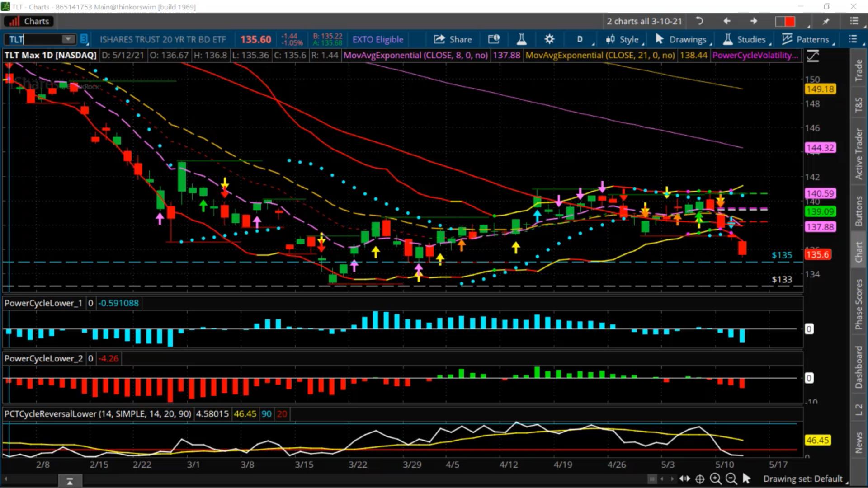Expand the TLT symbol dropdown arrow
The height and width of the screenshot is (488, 868).
pos(68,39)
